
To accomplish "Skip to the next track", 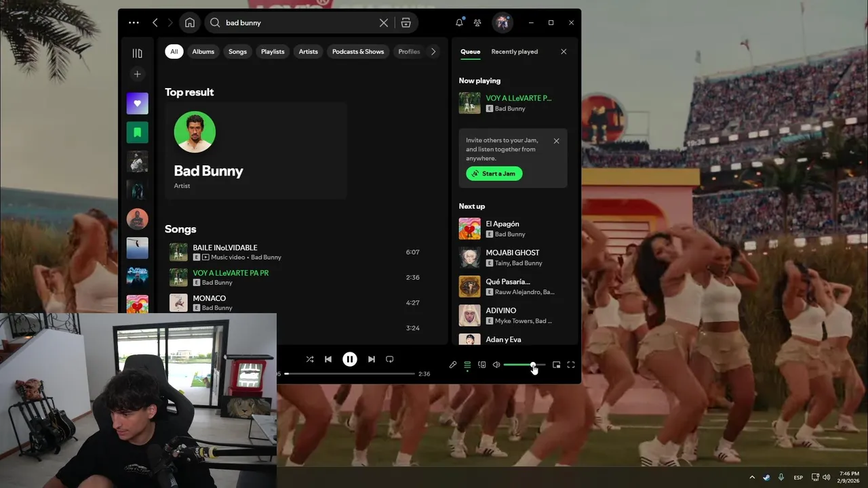I will pyautogui.click(x=371, y=359).
